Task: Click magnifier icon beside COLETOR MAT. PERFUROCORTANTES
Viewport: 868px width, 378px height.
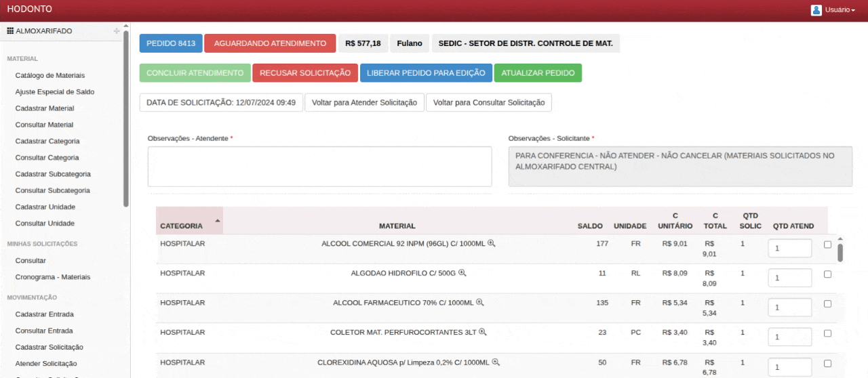Action: point(483,333)
